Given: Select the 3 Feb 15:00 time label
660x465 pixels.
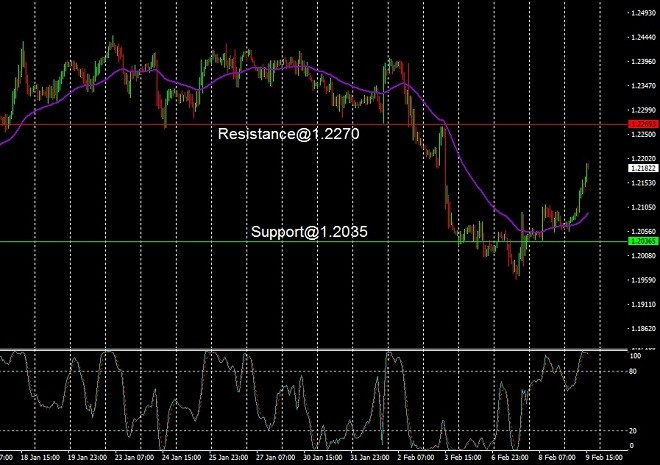Looking at the screenshot, I should coord(463,458).
